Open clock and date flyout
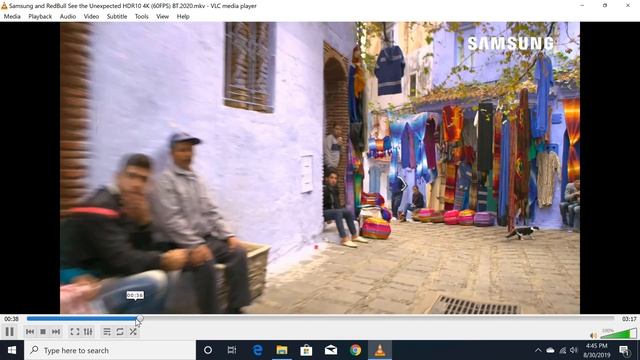This screenshot has height=360, width=640. 596,350
